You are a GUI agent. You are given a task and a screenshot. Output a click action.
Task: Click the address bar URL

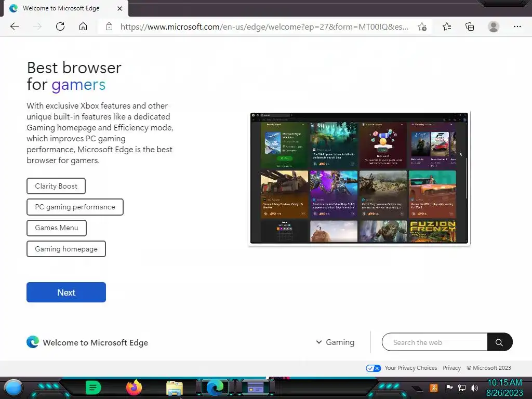tap(264, 27)
